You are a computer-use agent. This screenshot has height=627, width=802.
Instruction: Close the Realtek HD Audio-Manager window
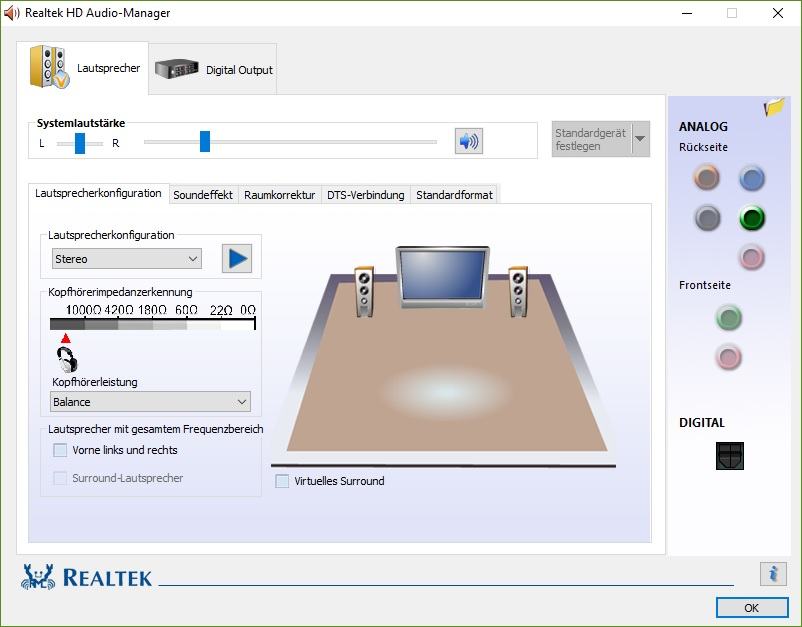tap(778, 13)
